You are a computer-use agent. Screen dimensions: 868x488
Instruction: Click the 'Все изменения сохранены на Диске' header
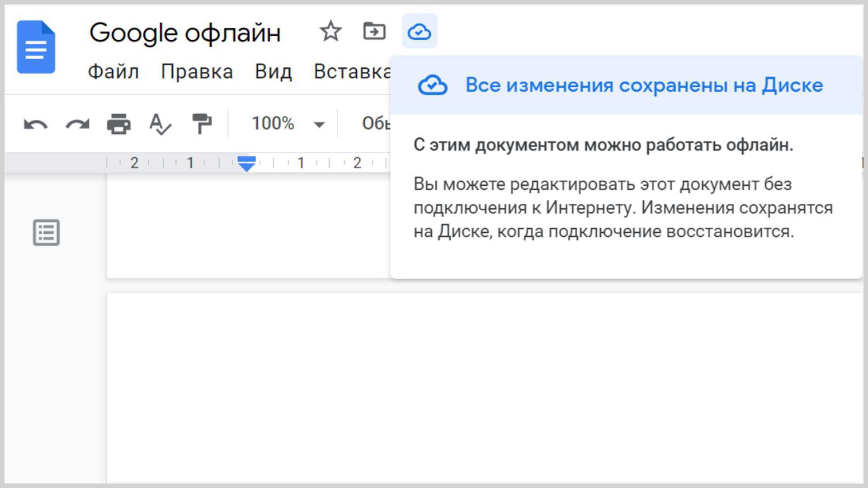(644, 85)
